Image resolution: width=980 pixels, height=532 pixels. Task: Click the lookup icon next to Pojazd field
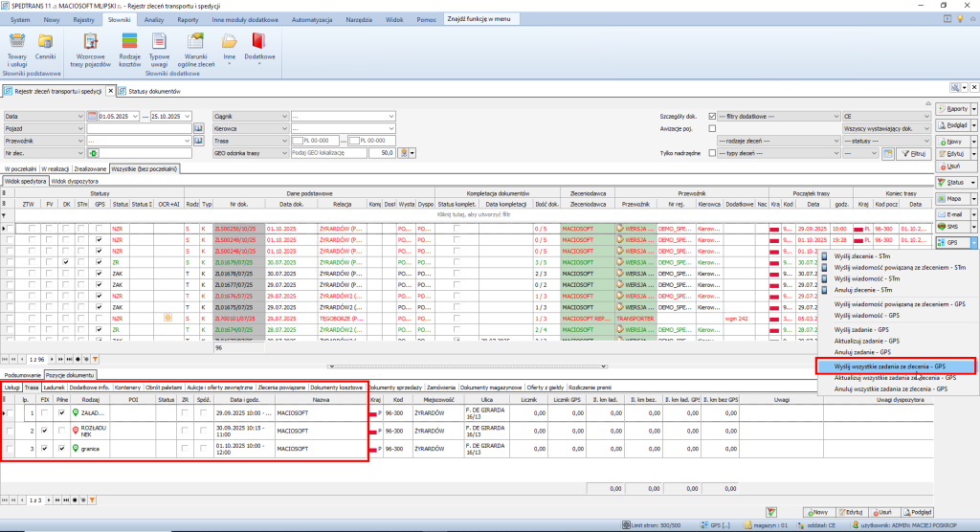coord(199,127)
